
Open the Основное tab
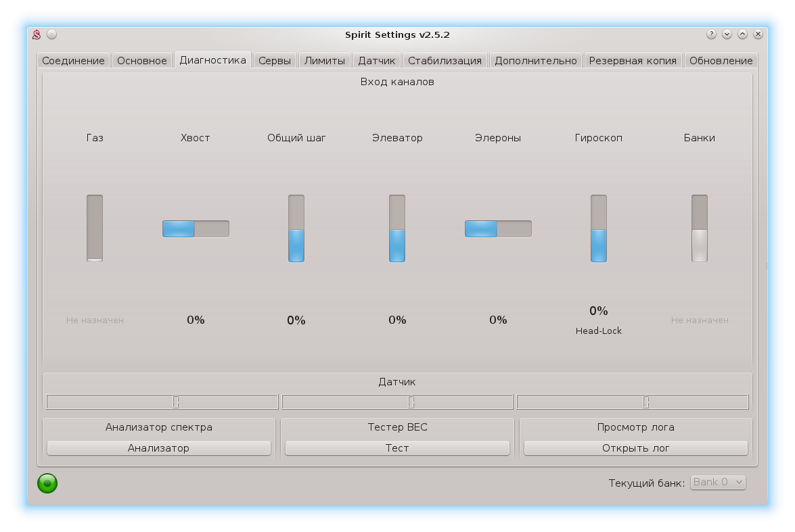[x=141, y=61]
